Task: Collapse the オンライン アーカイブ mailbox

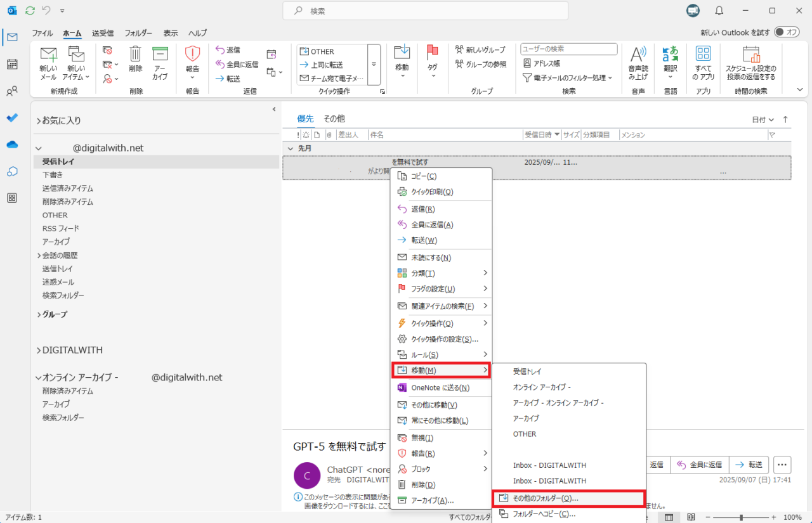Action: click(38, 377)
